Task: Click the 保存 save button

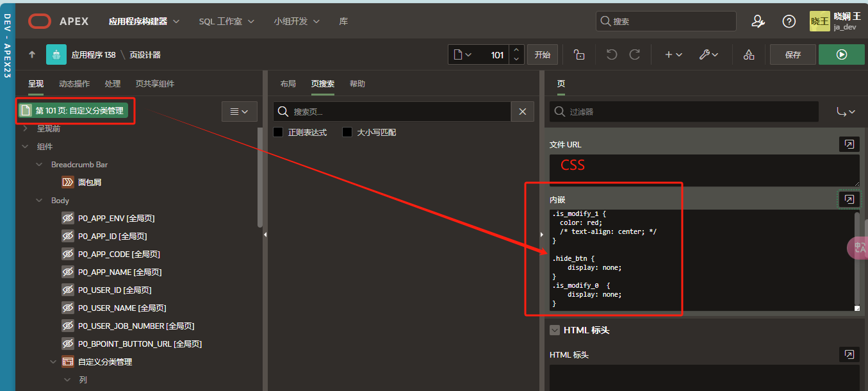Action: (793, 55)
